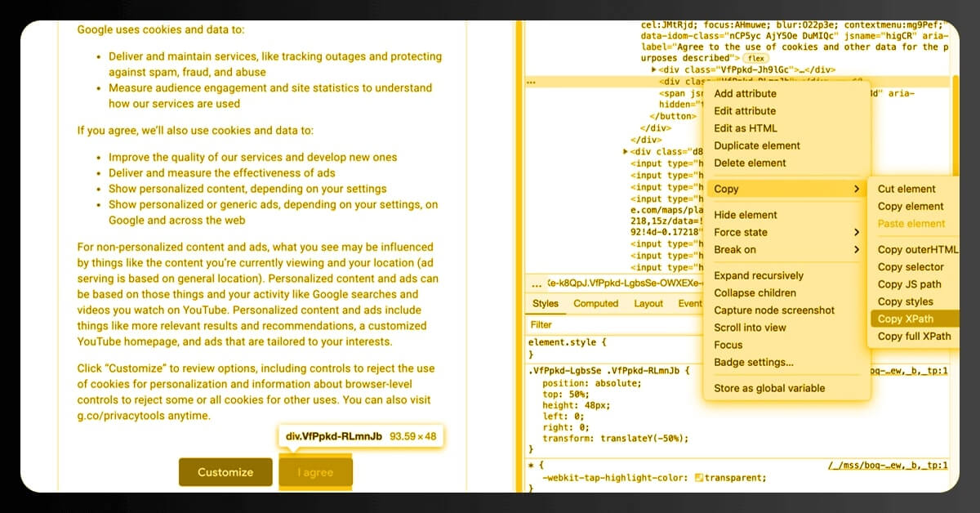Expand the div class="d8 node triangle
The image size is (980, 513).
(626, 151)
